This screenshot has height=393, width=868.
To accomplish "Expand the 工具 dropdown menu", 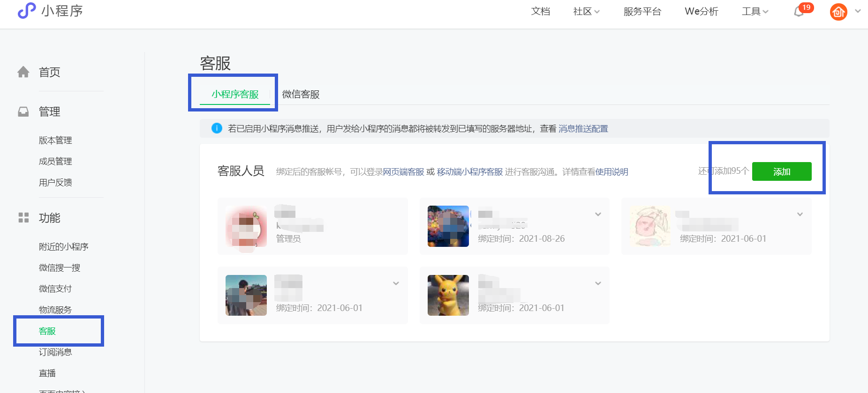I will click(x=755, y=12).
